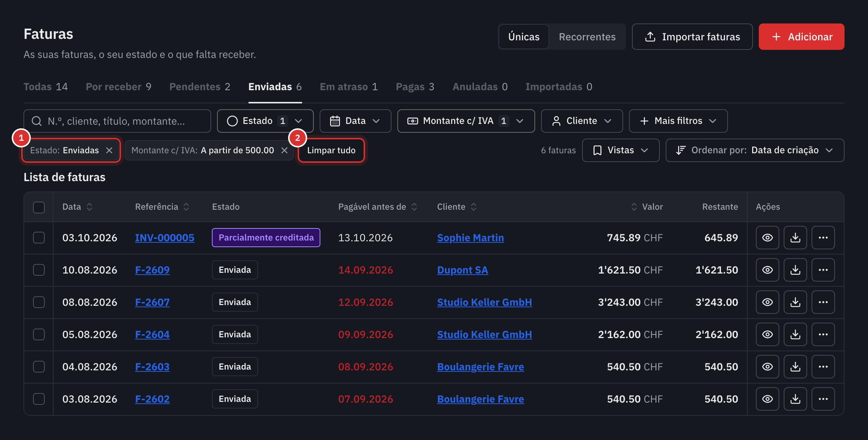This screenshot has width=868, height=440.
Task: View invoice F-2607 with eye icon
Action: coord(767,302)
